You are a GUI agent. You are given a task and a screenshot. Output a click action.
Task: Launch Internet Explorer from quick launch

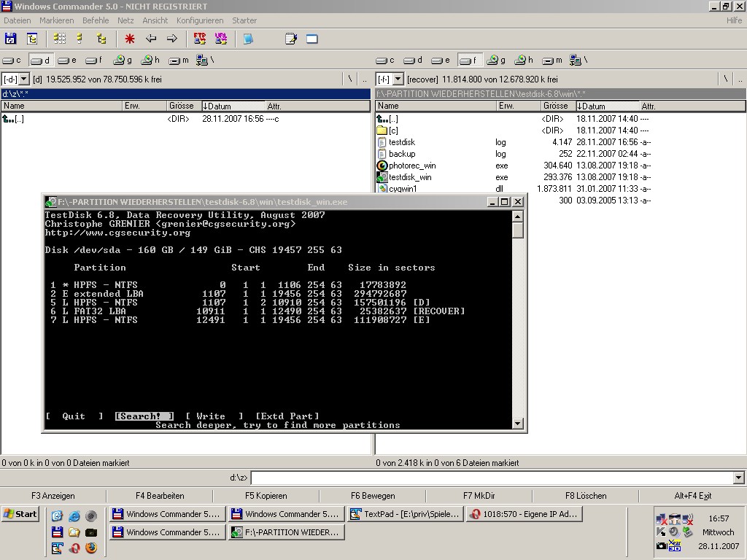coord(74,516)
